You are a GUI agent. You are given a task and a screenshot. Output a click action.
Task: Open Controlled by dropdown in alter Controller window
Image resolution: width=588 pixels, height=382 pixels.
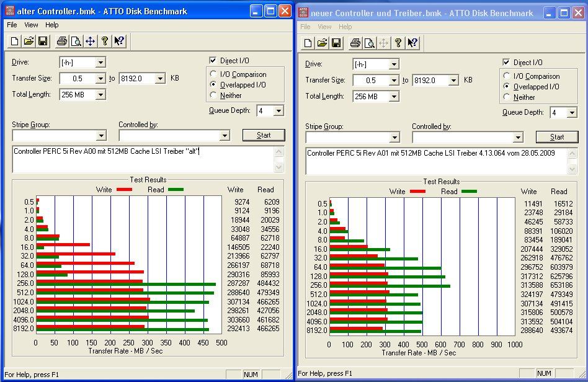click(225, 135)
